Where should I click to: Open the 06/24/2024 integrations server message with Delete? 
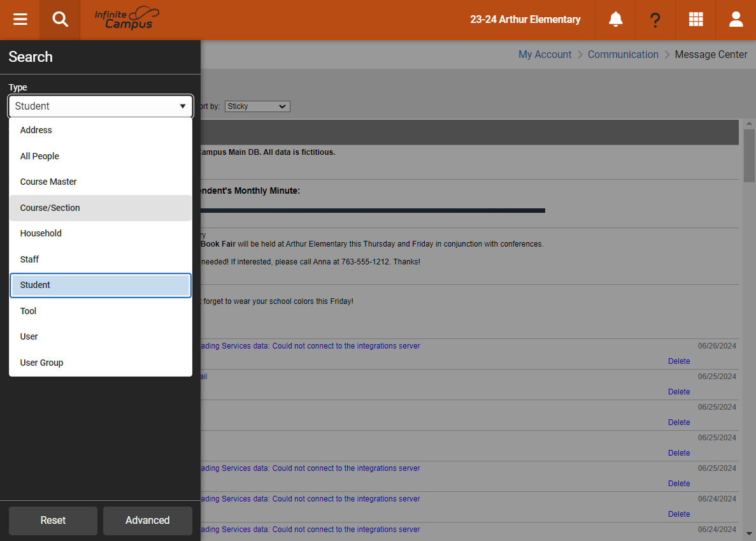pyautogui.click(x=310, y=498)
